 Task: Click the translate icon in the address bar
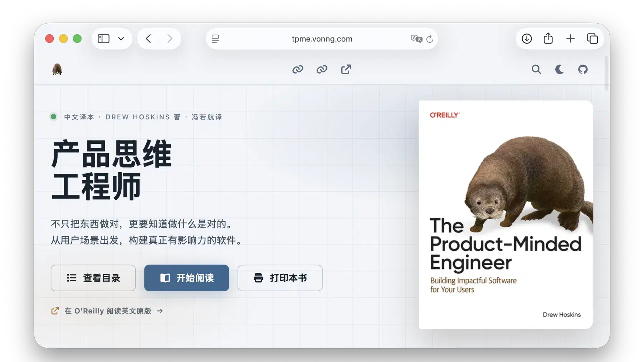pyautogui.click(x=416, y=39)
